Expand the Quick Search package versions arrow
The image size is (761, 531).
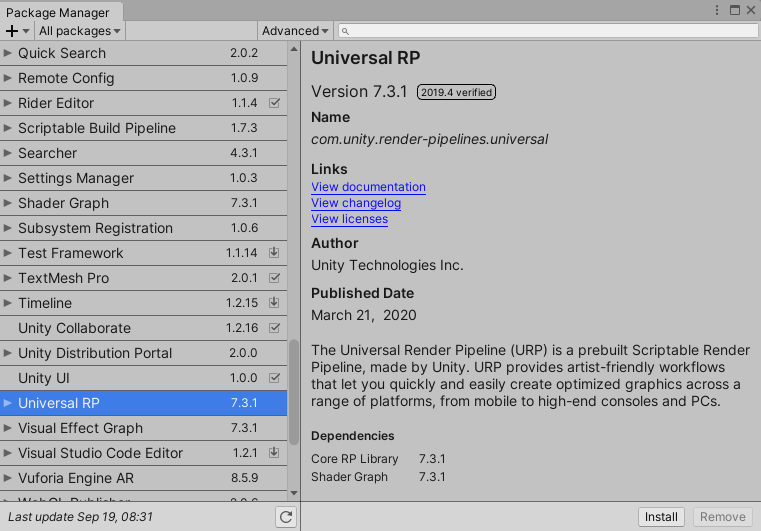pos(8,53)
